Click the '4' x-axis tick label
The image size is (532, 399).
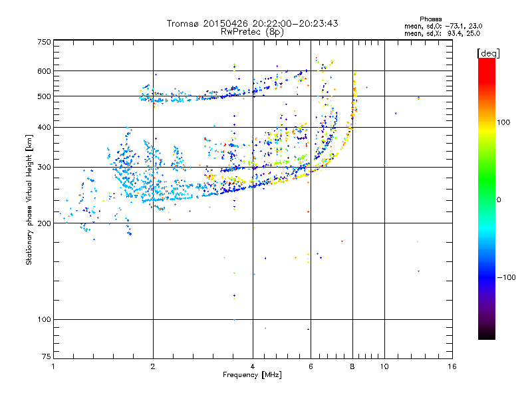pyautogui.click(x=253, y=366)
